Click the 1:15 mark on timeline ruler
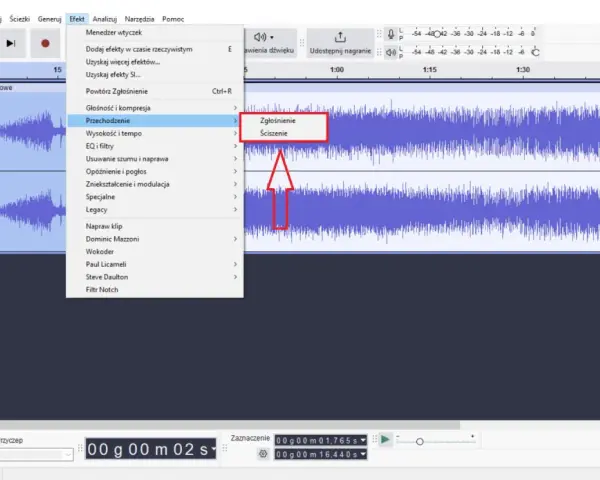 tap(430, 70)
